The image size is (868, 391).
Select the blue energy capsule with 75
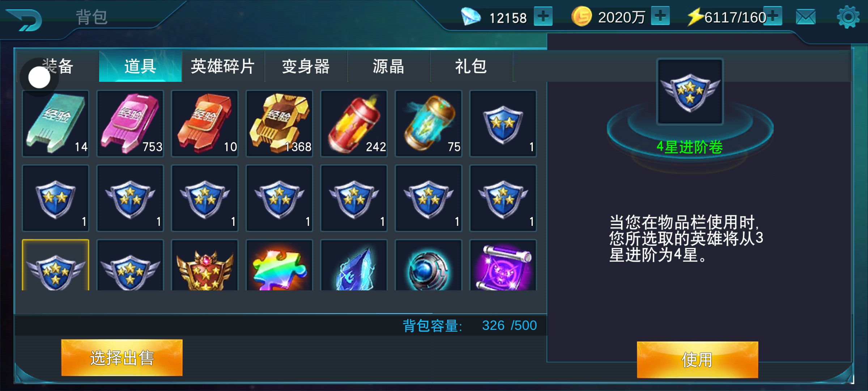point(429,123)
